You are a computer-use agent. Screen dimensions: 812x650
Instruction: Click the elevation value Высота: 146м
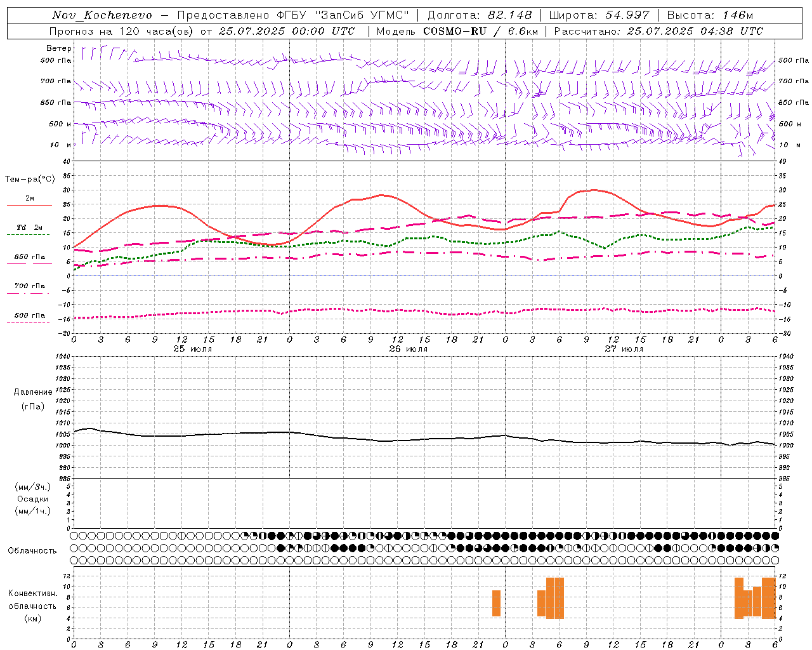[x=710, y=15]
